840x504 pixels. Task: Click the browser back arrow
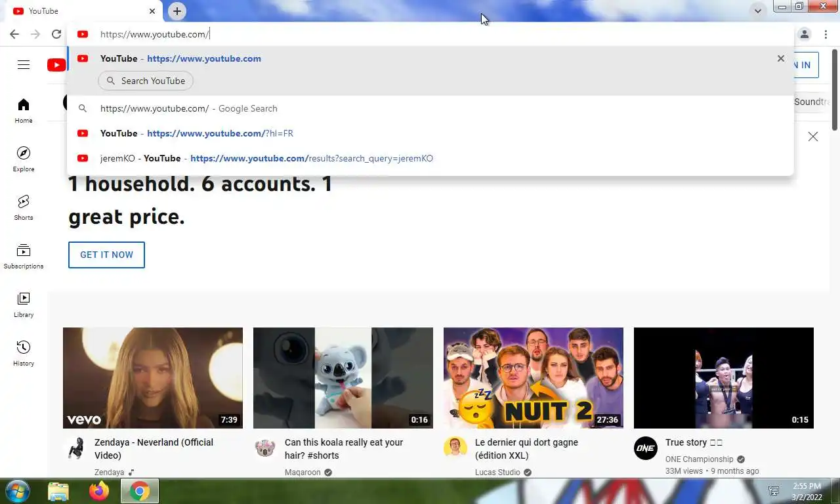click(x=14, y=34)
